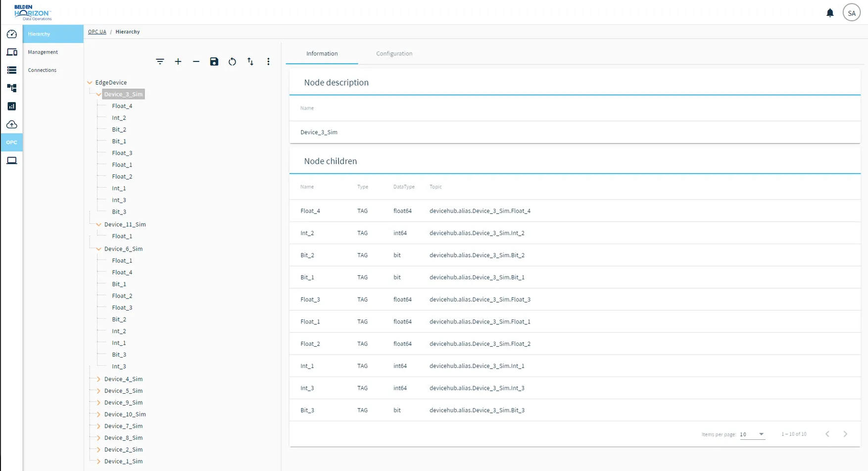Open the notifications bell
The image size is (868, 471).
(830, 13)
